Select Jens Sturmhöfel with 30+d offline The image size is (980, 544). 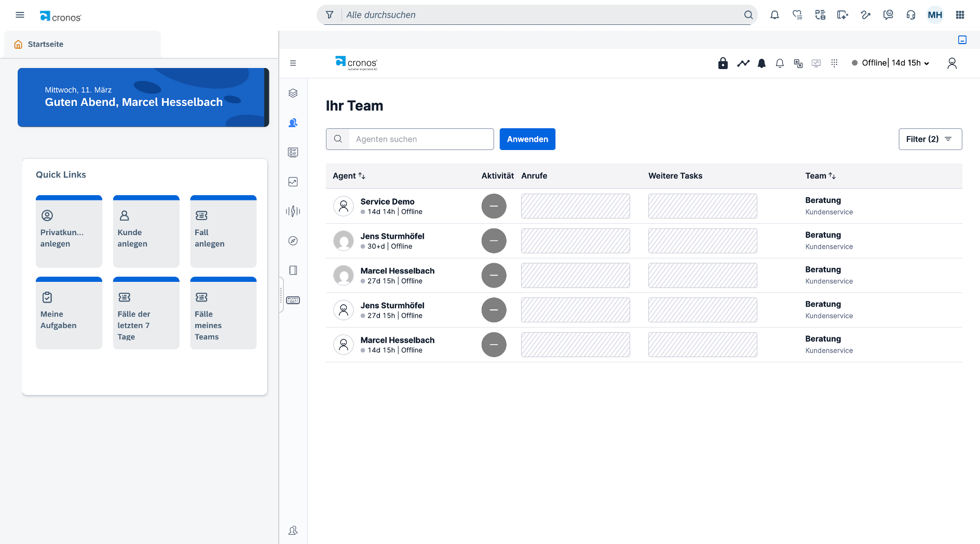coord(392,236)
